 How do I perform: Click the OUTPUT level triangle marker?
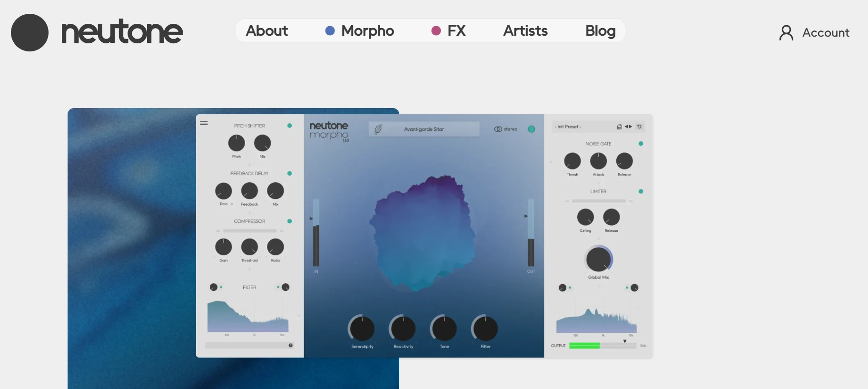625,341
